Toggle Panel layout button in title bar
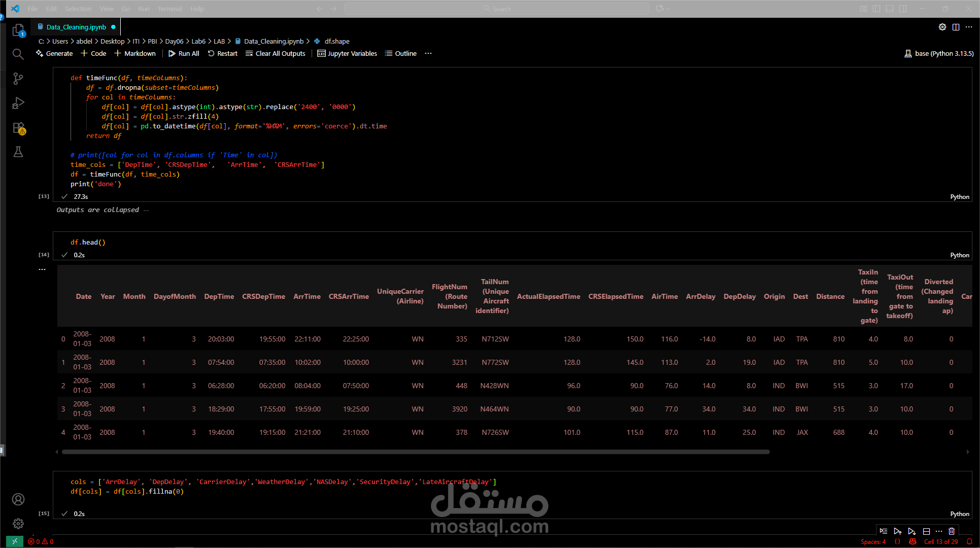 tap(890, 9)
